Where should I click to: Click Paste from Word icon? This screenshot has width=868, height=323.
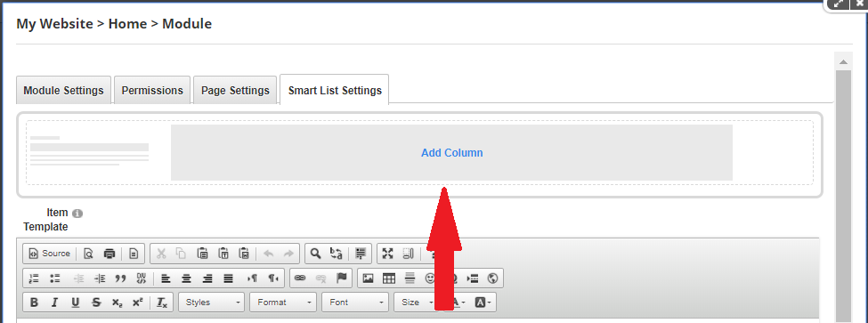tap(244, 254)
